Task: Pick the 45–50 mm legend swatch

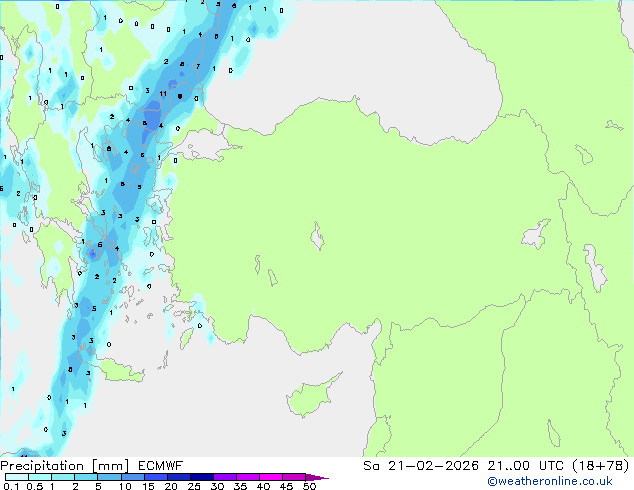Action: point(294,477)
